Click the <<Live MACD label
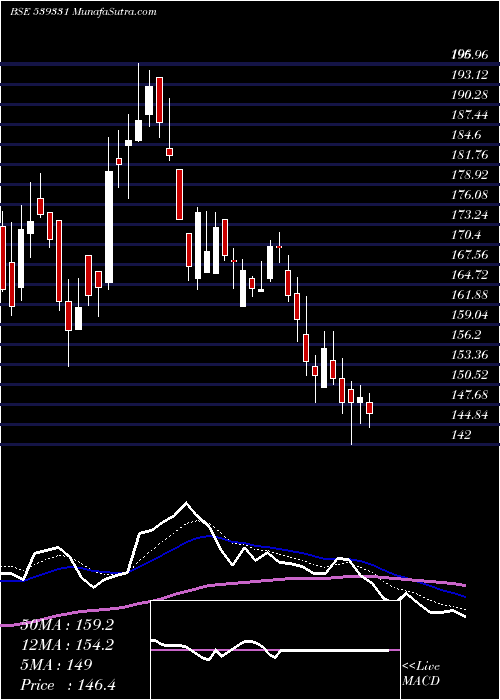 [421, 674]
